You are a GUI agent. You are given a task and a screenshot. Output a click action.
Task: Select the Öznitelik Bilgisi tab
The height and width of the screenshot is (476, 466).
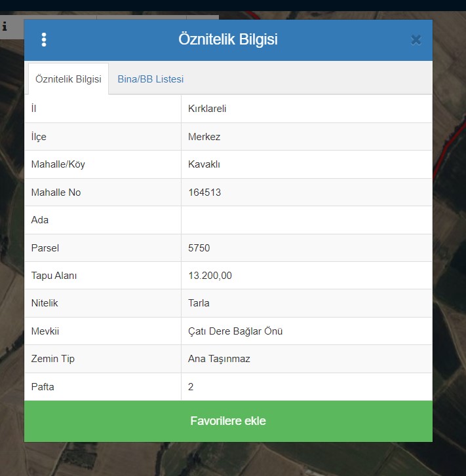pos(68,79)
